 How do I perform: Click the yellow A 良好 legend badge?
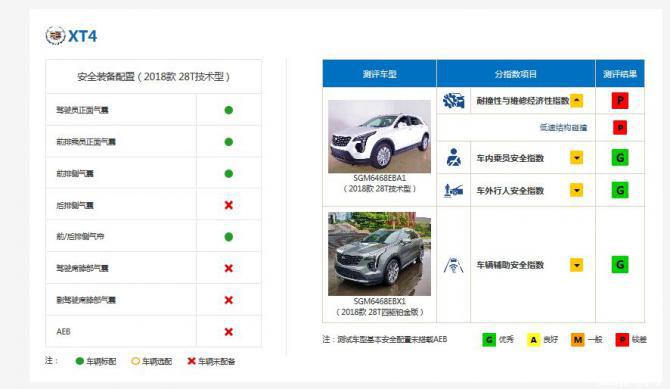533,340
